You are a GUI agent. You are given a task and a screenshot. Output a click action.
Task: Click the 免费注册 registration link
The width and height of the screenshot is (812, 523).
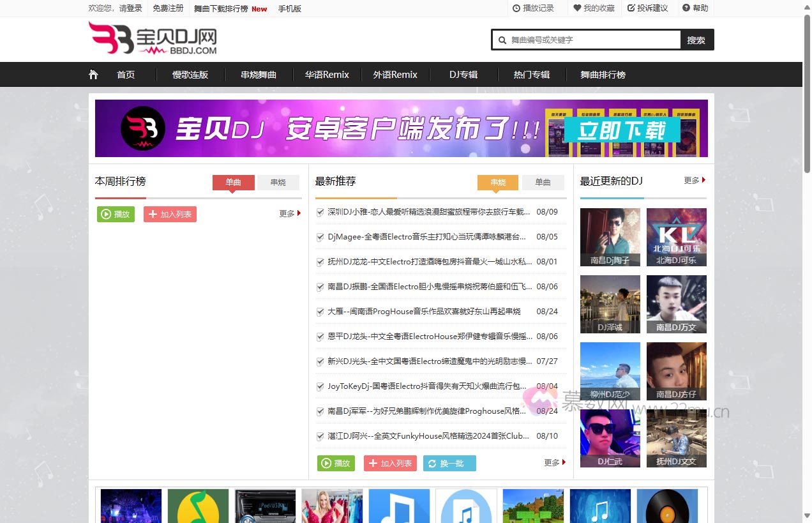pyautogui.click(x=168, y=8)
